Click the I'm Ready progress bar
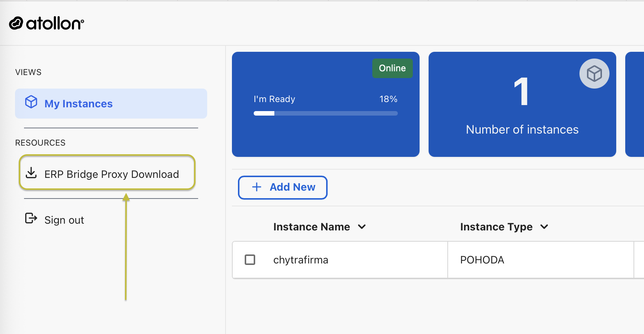 pyautogui.click(x=326, y=113)
